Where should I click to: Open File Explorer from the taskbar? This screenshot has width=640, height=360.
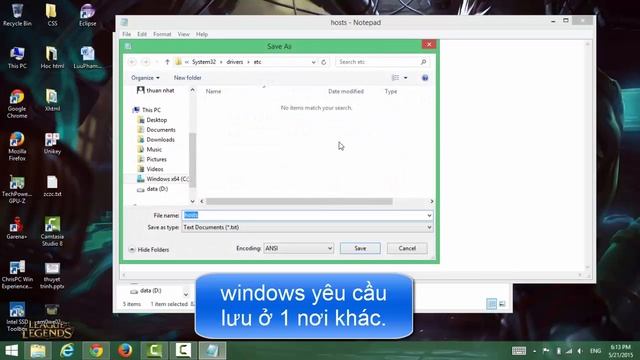coord(38,351)
